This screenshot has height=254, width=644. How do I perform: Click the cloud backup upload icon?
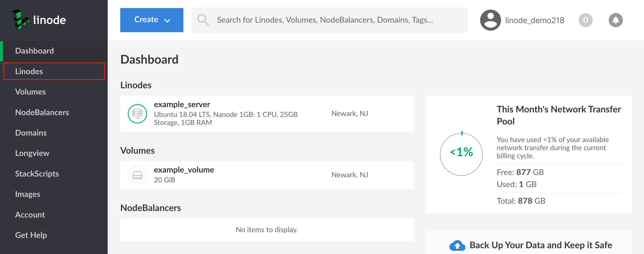(457, 245)
